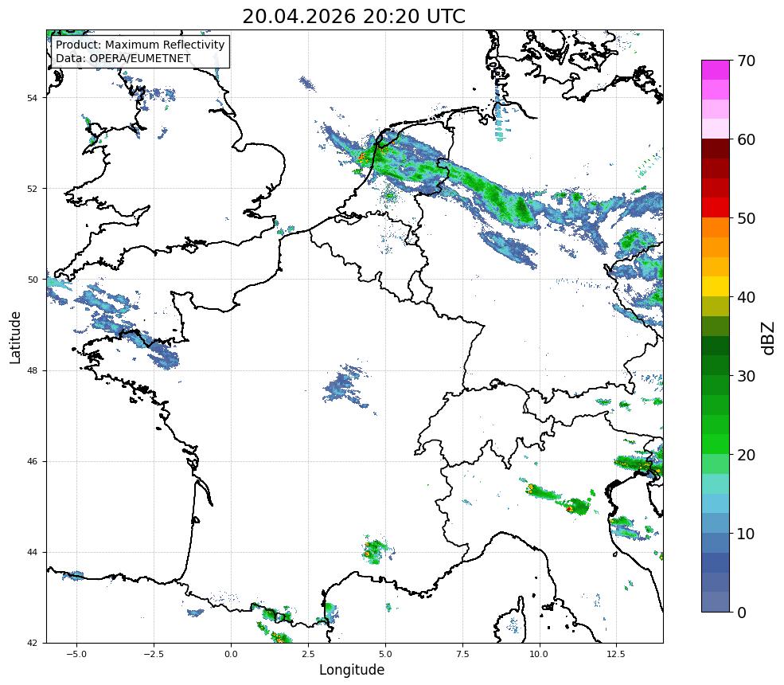Click the 0.0 longitude tick label

tap(231, 654)
